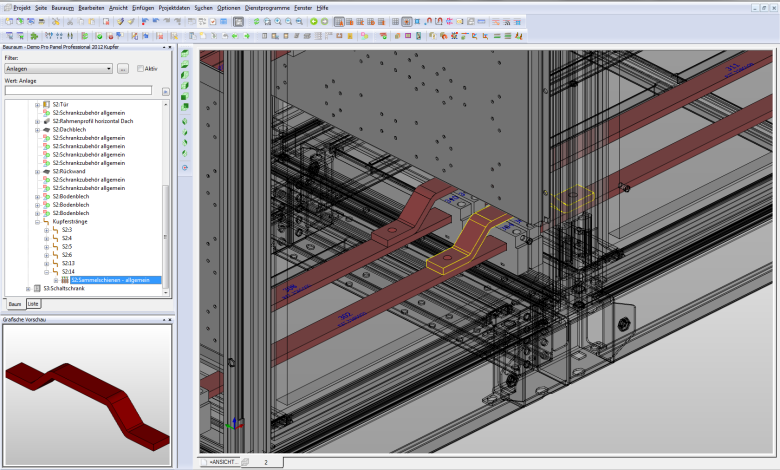
Task: Expand the S2:Tür tree node
Action: (37, 104)
